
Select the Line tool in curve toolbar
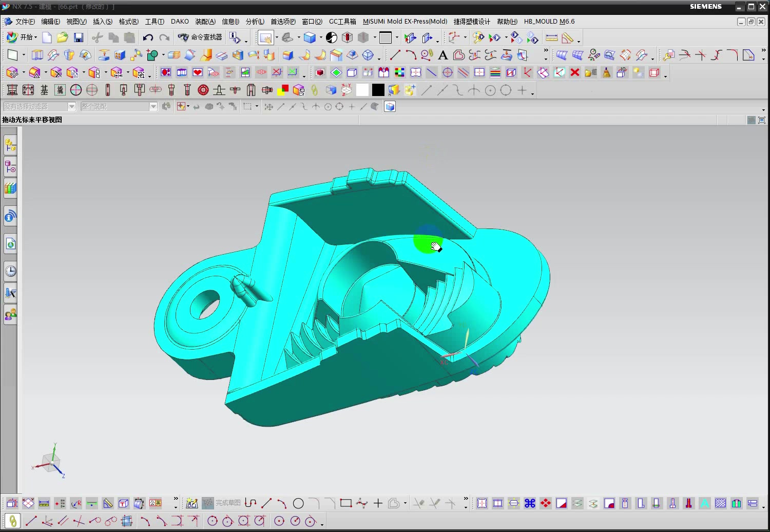(x=395, y=55)
